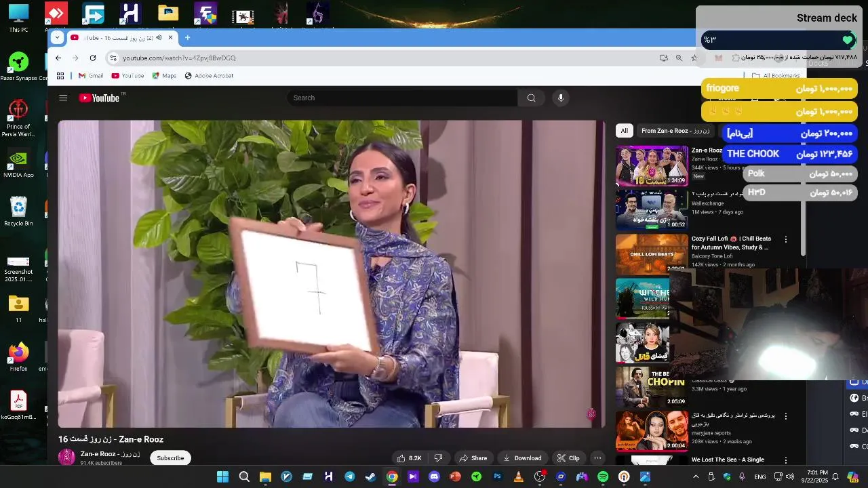Screen dimensions: 868x488
Task: Mute the tab via its audio indicator
Action: click(x=159, y=37)
